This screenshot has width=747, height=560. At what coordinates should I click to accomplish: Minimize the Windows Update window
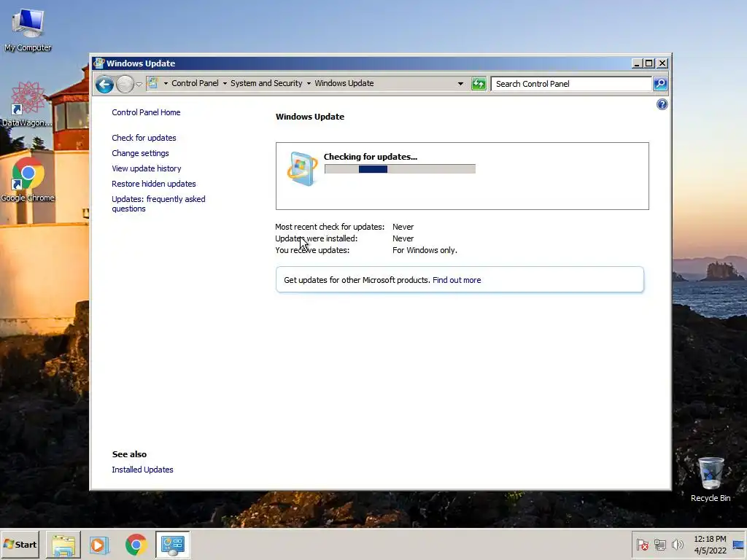[637, 63]
